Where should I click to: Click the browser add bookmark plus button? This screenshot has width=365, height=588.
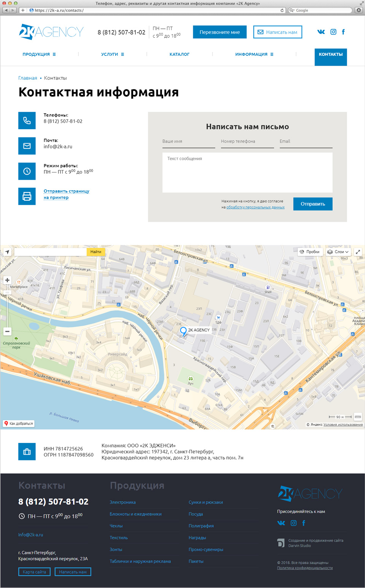pyautogui.click(x=23, y=10)
